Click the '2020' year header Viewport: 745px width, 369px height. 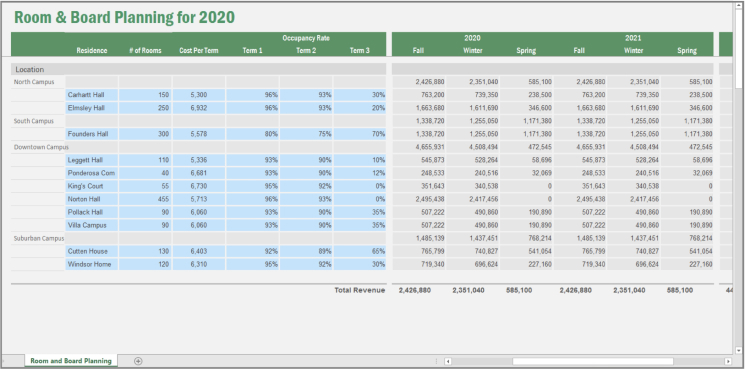pyautogui.click(x=472, y=38)
